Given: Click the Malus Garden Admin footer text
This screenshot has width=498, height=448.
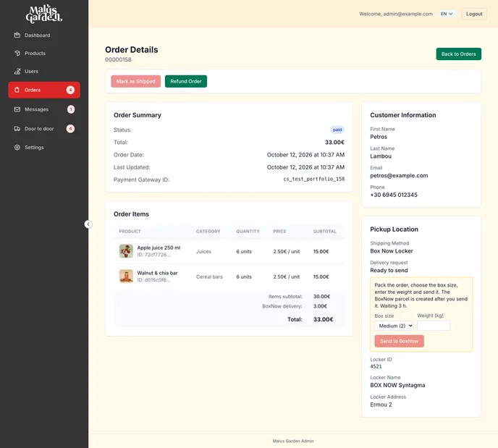Looking at the screenshot, I should [293, 441].
